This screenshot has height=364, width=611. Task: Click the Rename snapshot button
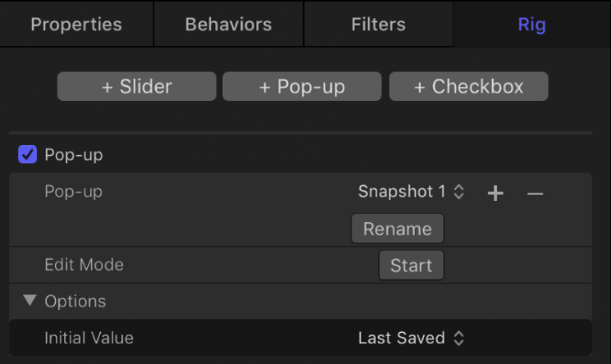coord(398,229)
